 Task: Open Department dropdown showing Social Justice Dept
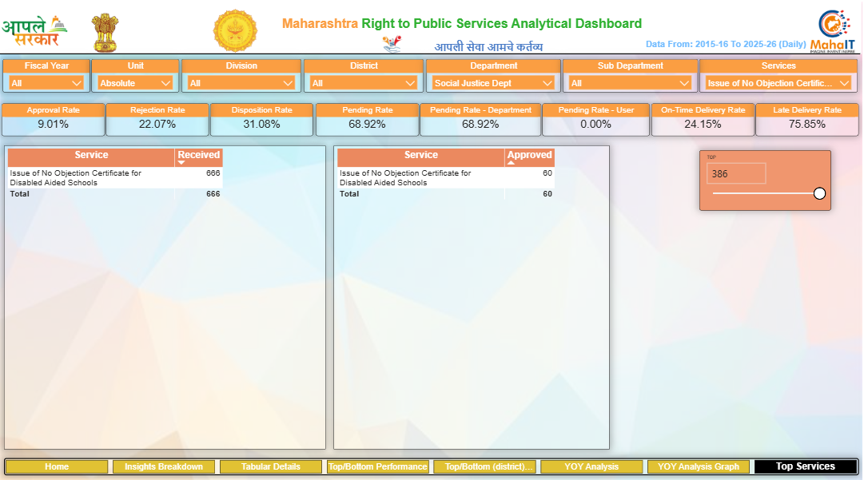(493, 83)
